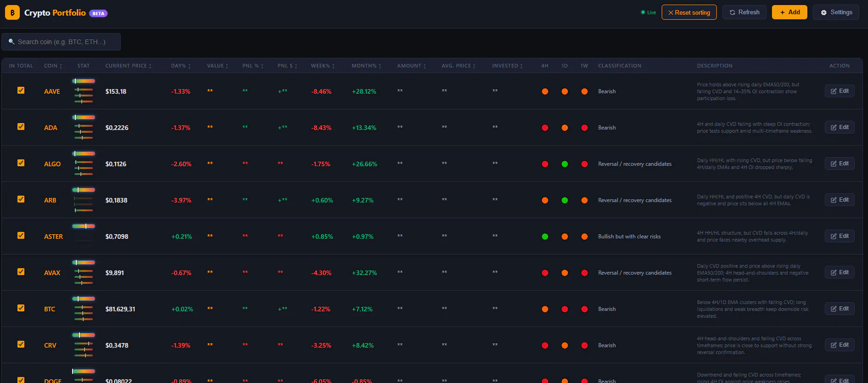
Task: Click AAVE's 1W orange signal dot
Action: [584, 91]
